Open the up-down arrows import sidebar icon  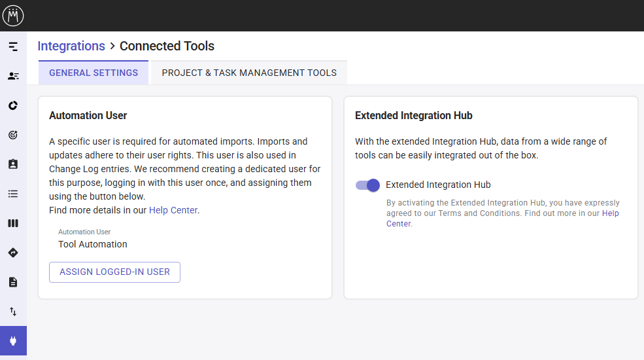click(x=13, y=312)
